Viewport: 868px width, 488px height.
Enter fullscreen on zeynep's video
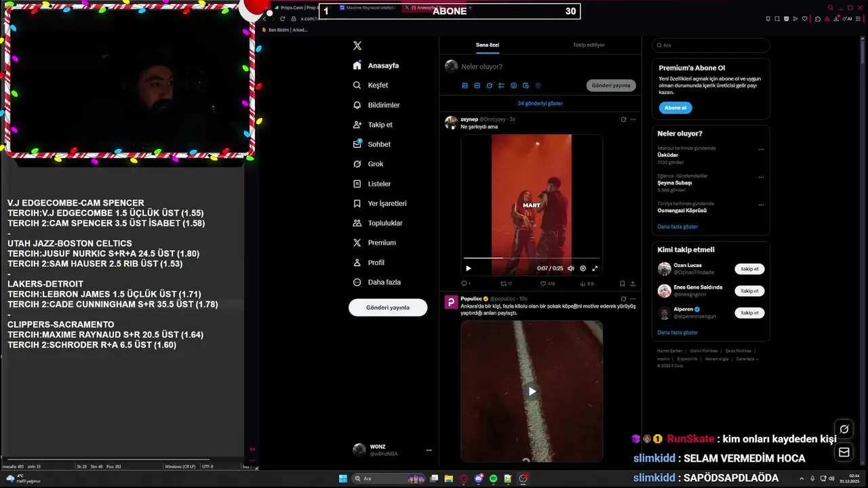coord(595,268)
